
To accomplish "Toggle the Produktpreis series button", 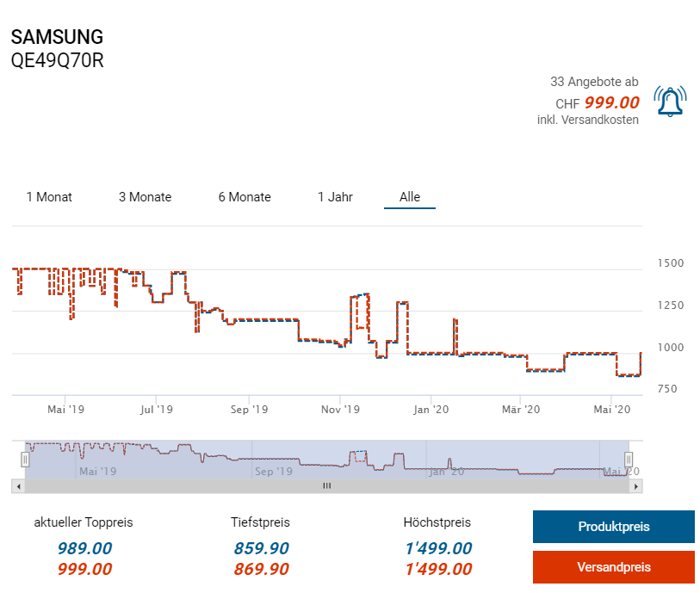I will pos(613,527).
